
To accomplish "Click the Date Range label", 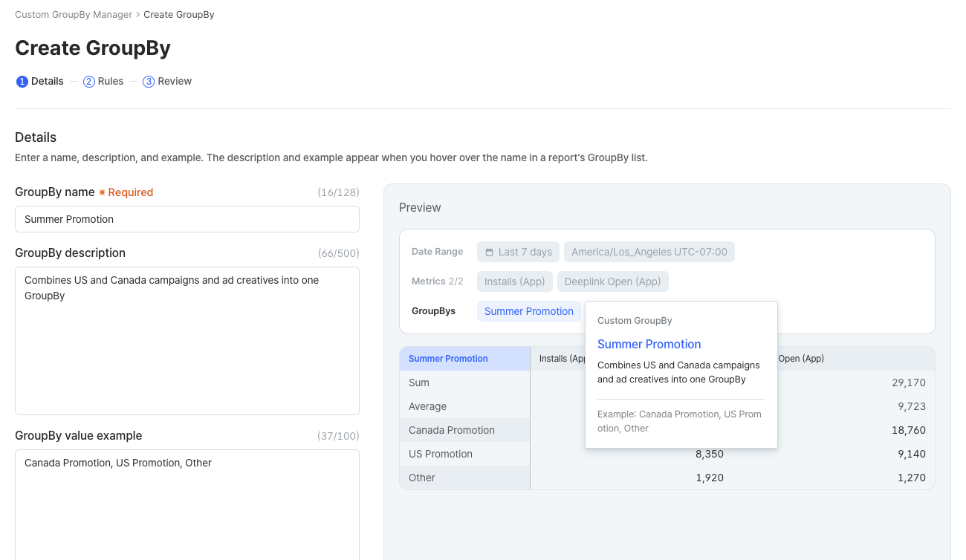I will point(438,252).
